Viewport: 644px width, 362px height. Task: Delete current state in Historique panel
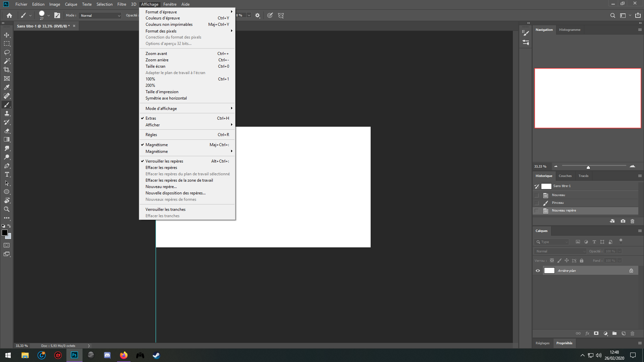click(632, 221)
